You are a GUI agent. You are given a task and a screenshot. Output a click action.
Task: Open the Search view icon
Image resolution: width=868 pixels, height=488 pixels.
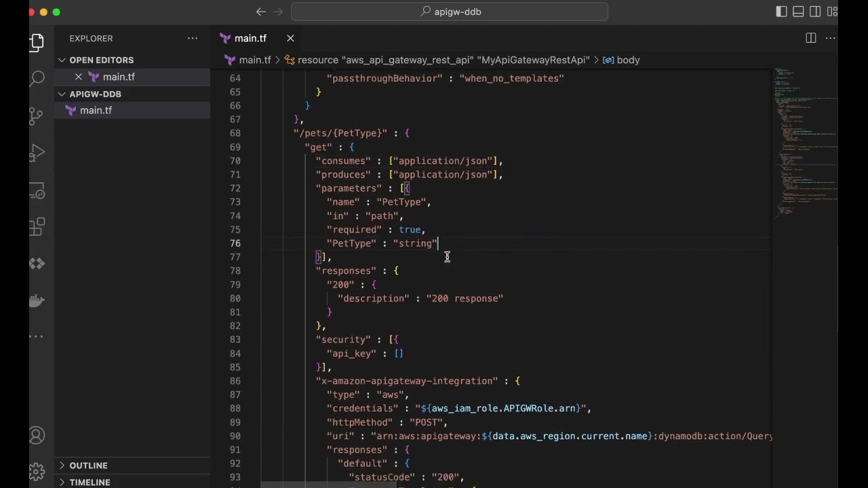(x=37, y=79)
